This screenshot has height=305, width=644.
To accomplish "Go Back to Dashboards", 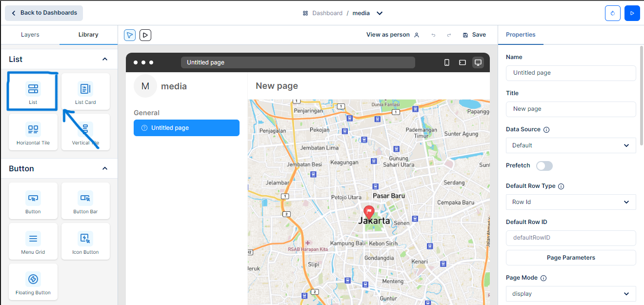I will (x=44, y=13).
